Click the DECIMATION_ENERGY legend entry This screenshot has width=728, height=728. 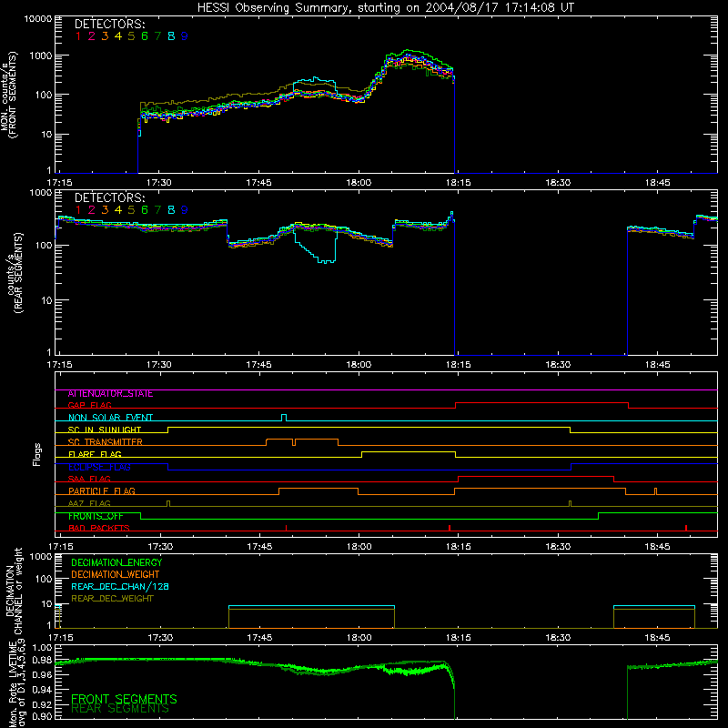[116, 562]
